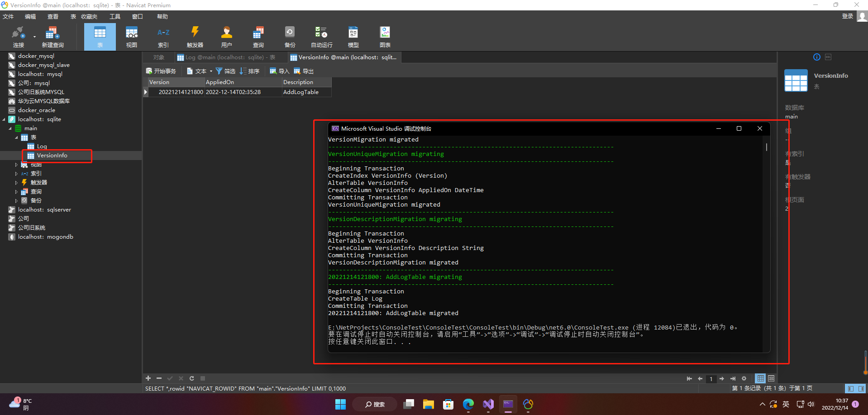Click the page number input field

[711, 379]
